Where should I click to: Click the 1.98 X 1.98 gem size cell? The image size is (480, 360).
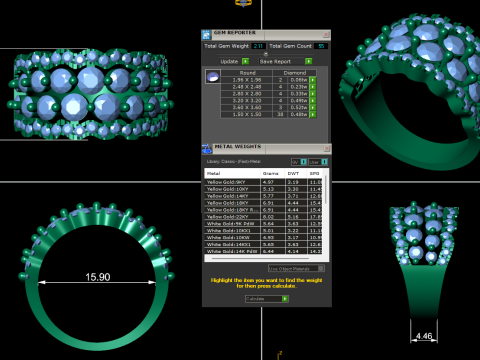[x=247, y=80]
